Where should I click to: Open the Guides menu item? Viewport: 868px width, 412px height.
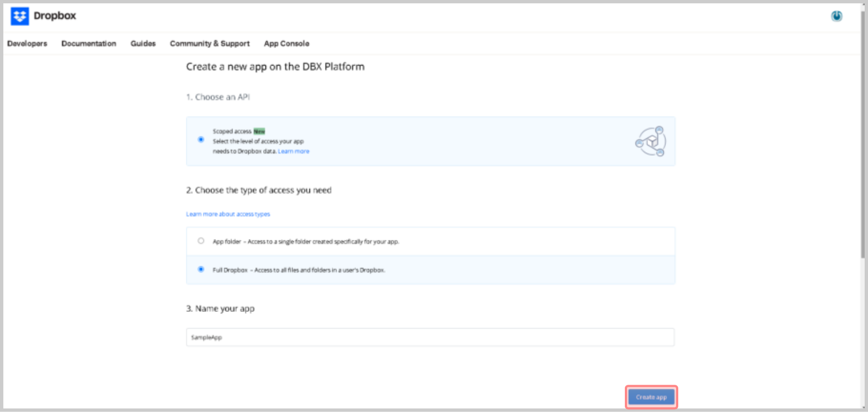pos(143,43)
